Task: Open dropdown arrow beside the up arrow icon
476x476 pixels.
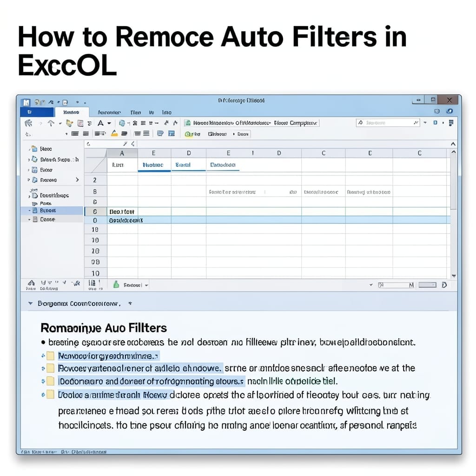Action: tap(60, 123)
